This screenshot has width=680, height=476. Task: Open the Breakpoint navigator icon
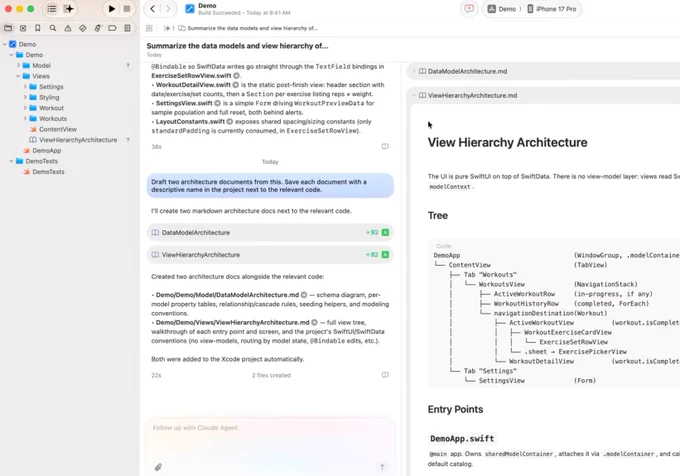coord(112,28)
